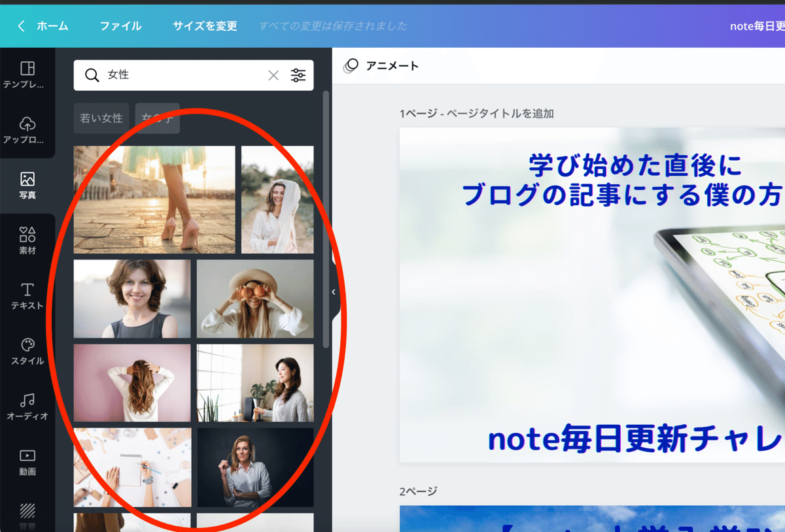The height and width of the screenshot is (532, 785).
Task: Open the テンプレート sidebar tab
Action: pos(27,75)
